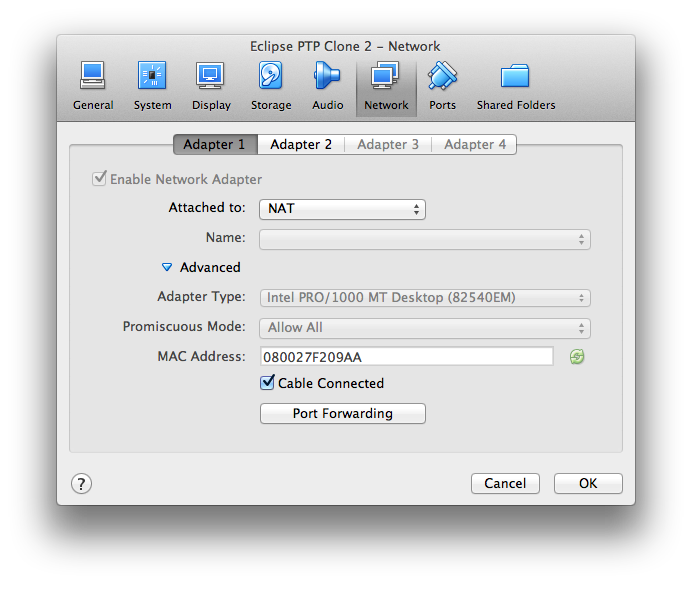Open the Attached to NAT dropdown
The image size is (700, 600).
(342, 209)
